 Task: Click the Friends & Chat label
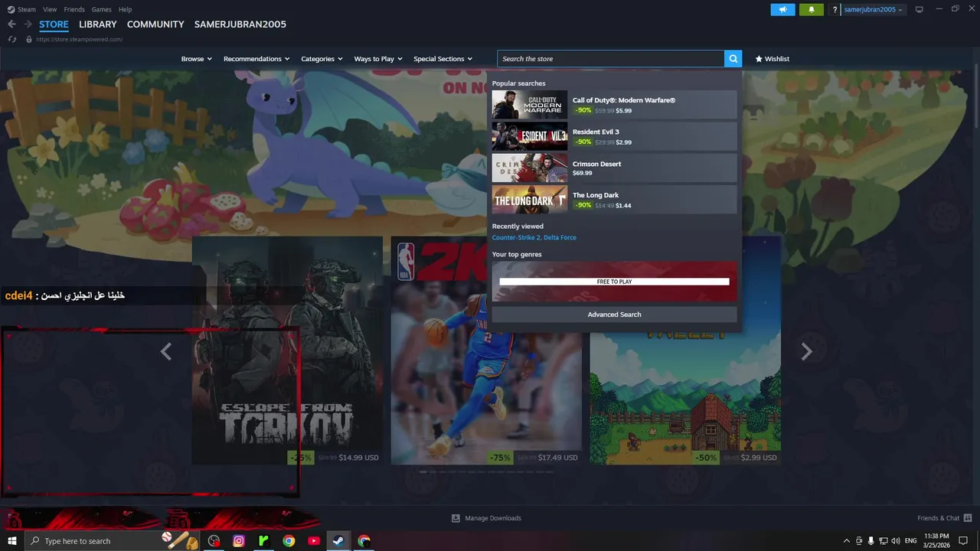click(938, 518)
